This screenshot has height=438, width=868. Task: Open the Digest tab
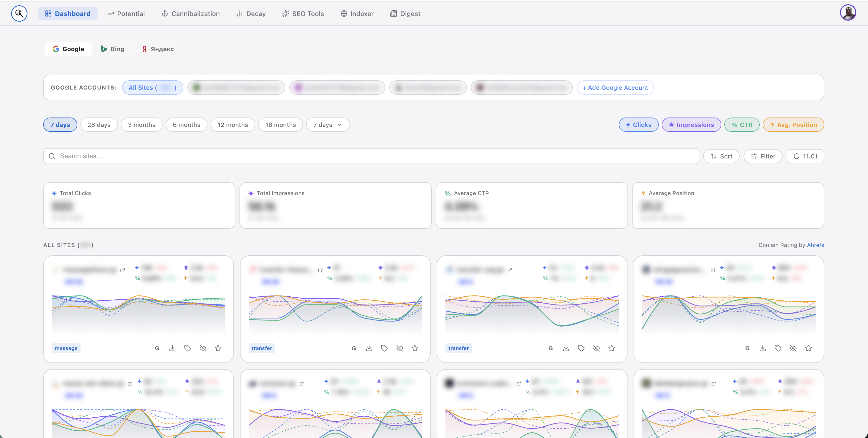click(x=405, y=13)
